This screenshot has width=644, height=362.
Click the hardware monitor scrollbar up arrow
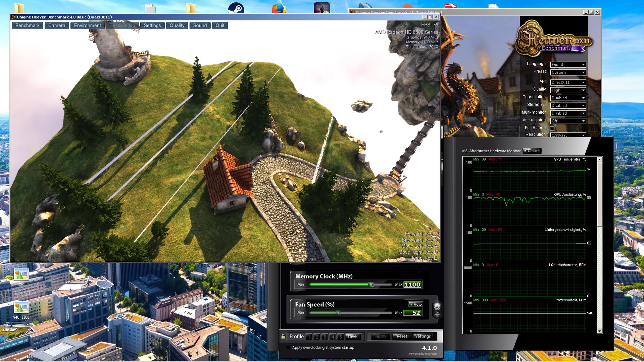(600, 160)
